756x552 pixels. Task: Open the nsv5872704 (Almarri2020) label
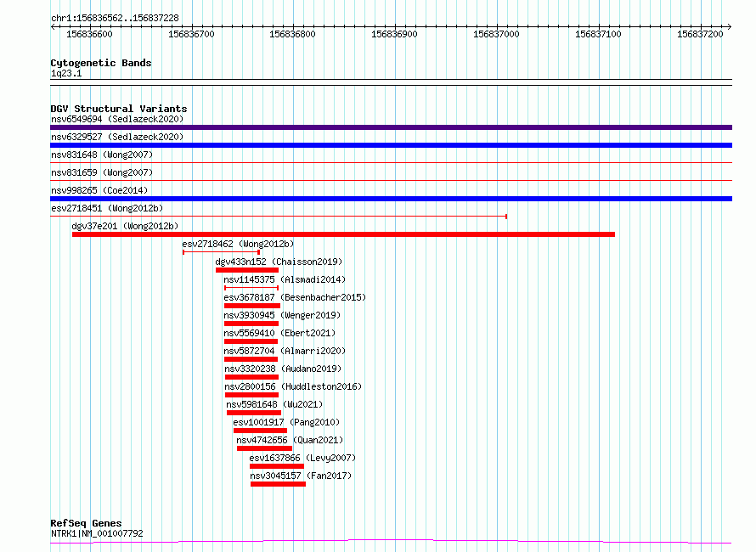coord(285,351)
